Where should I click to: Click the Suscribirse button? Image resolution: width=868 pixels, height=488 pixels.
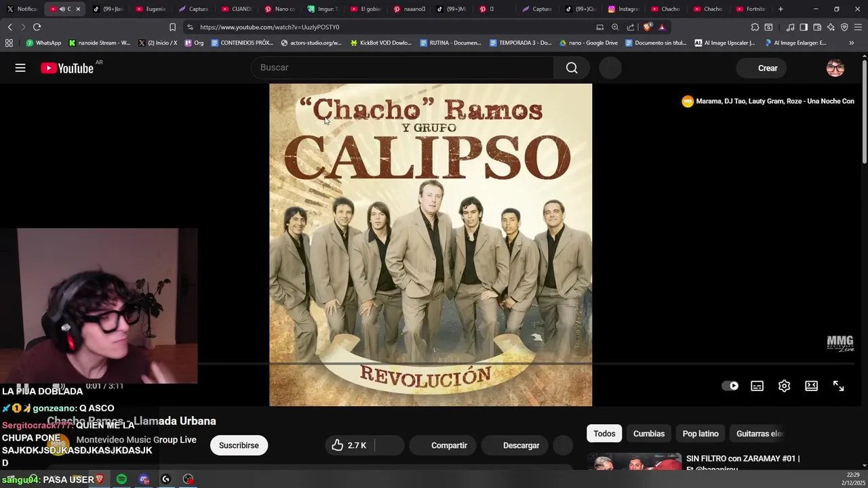[x=239, y=445]
